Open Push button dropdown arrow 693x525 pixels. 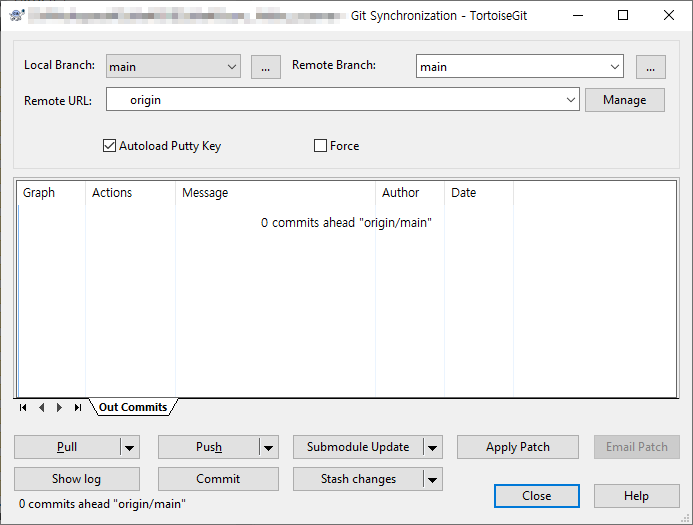click(268, 447)
